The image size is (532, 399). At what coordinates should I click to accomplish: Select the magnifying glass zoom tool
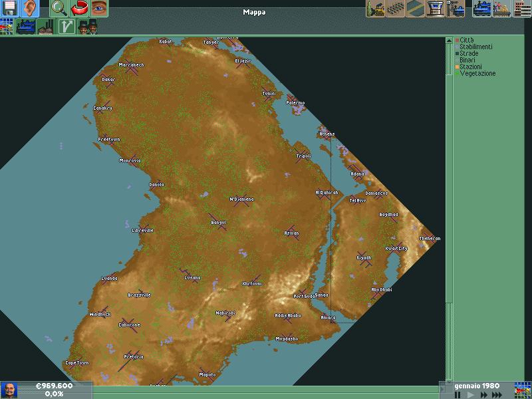tap(59, 8)
